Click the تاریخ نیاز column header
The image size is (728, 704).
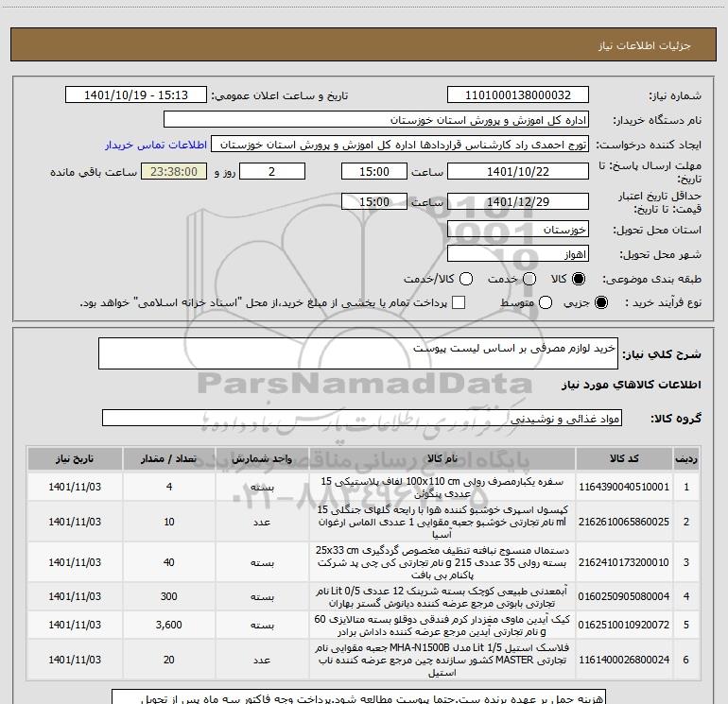75,459
